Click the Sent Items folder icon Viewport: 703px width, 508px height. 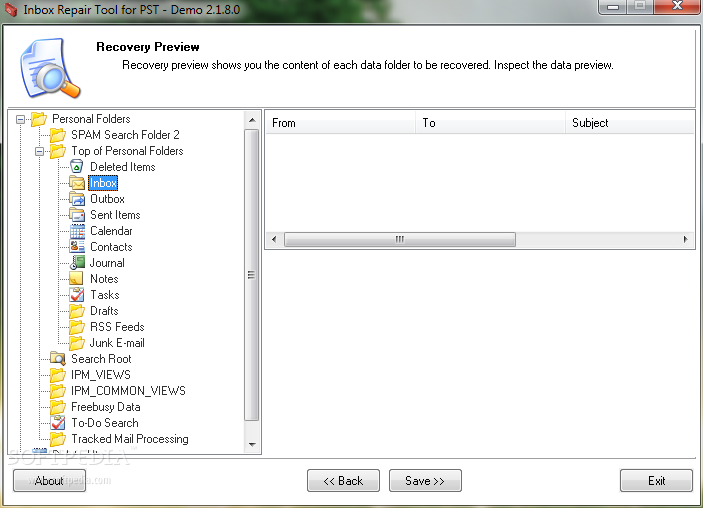tap(77, 215)
